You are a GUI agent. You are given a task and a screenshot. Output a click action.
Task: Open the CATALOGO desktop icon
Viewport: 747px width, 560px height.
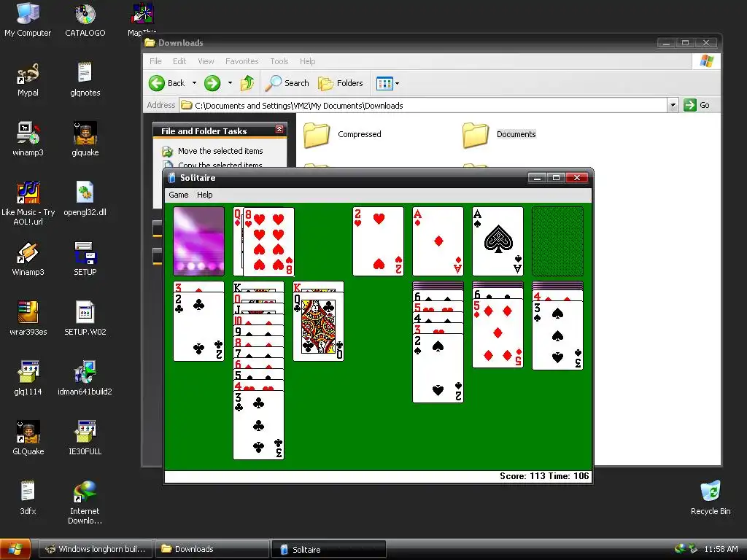85,19
